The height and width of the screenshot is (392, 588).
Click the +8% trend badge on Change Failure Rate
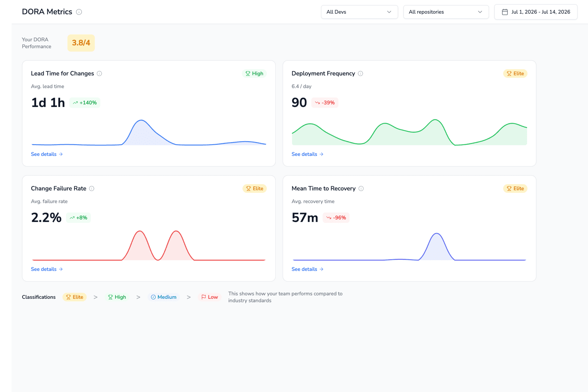[78, 218]
